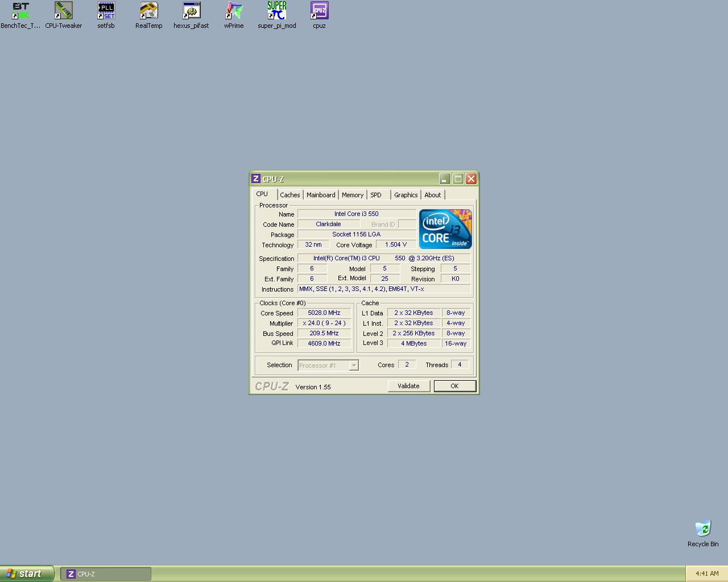Click the Intel Core i3 logo

445,229
